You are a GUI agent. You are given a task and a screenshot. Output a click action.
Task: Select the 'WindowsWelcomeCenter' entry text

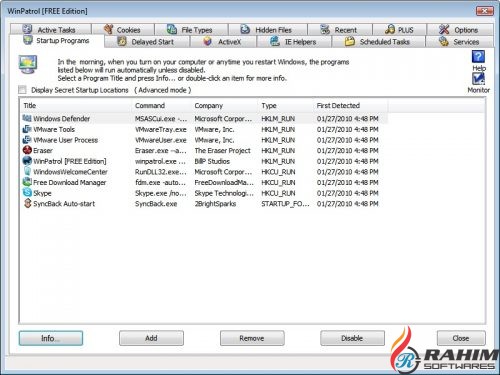point(70,172)
